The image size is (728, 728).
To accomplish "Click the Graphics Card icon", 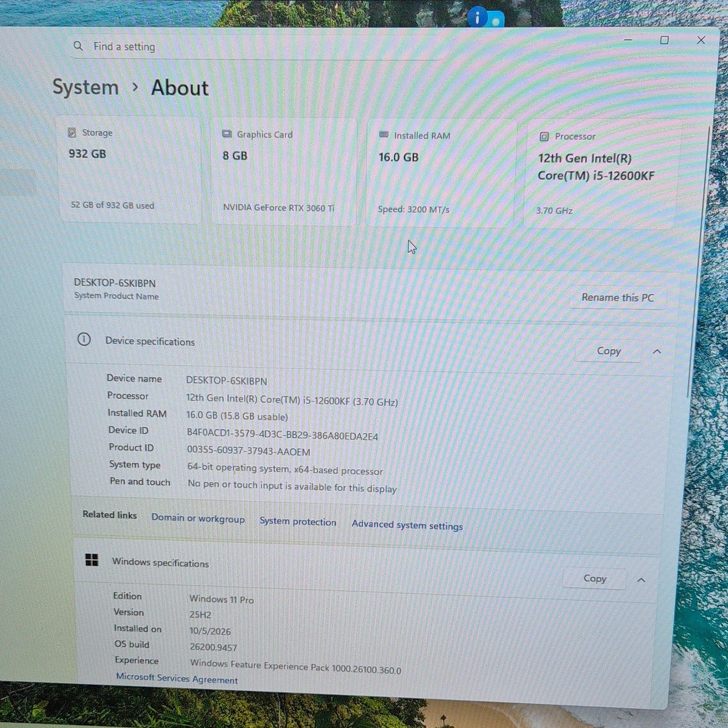I will point(227,134).
